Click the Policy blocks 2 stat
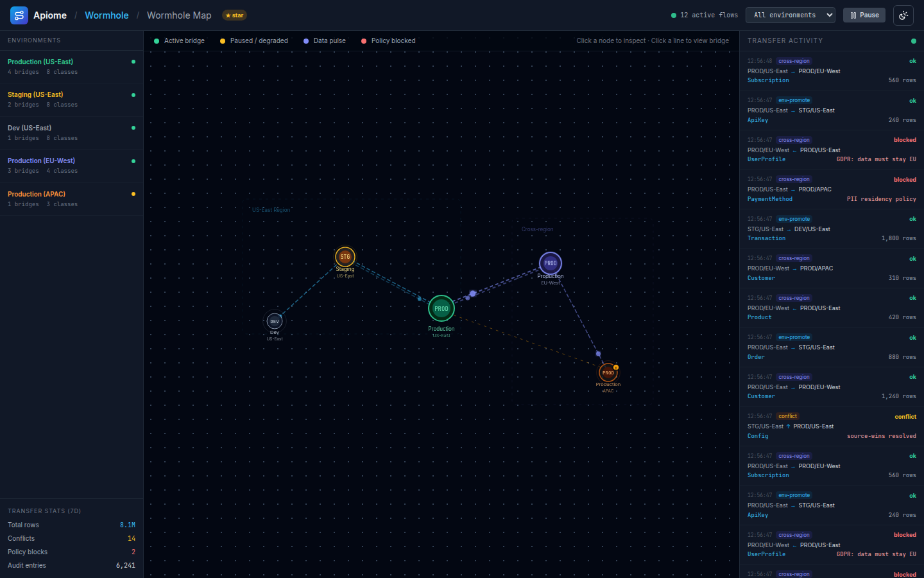 point(71,552)
